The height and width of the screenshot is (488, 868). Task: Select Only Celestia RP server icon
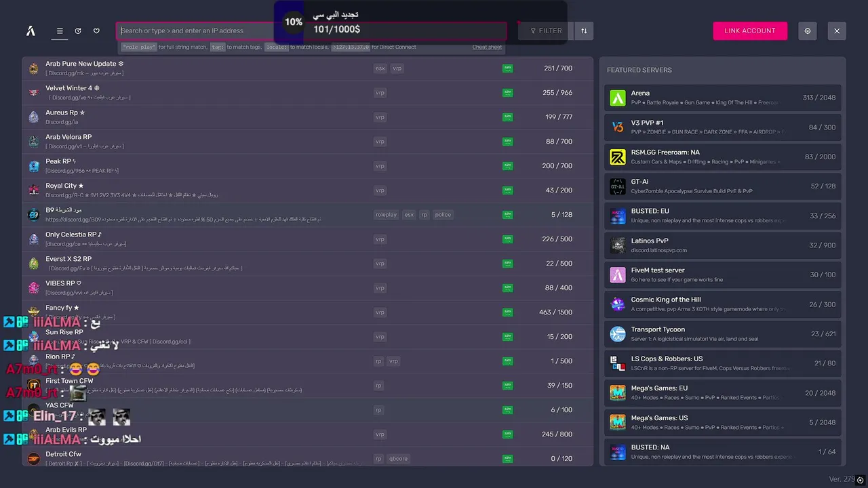tap(34, 239)
